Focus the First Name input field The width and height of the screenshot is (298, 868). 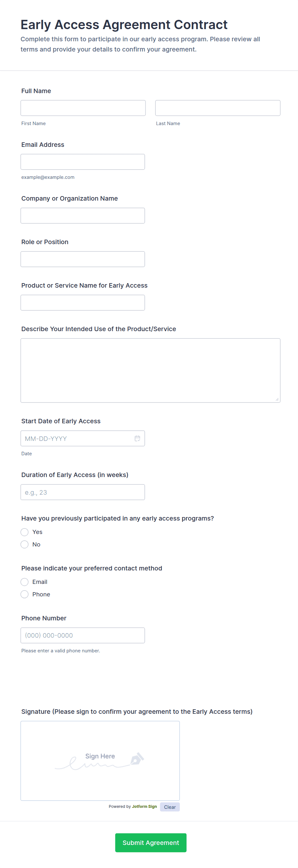(83, 108)
